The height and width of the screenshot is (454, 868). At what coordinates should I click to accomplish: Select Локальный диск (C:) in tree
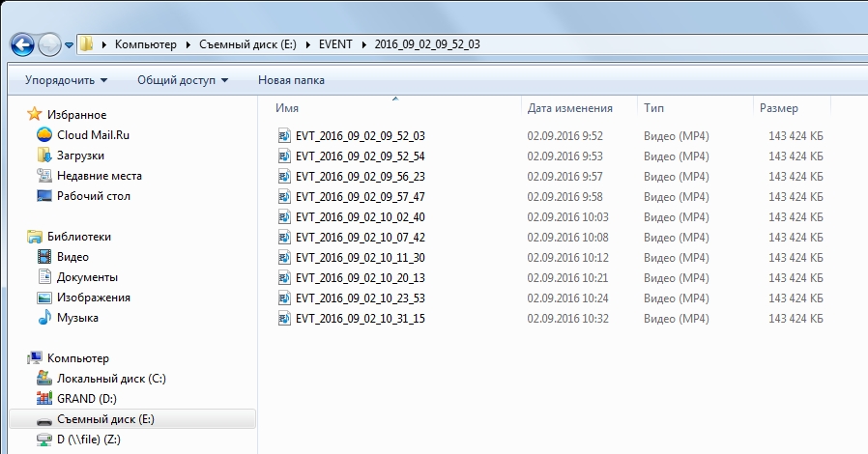tap(111, 379)
